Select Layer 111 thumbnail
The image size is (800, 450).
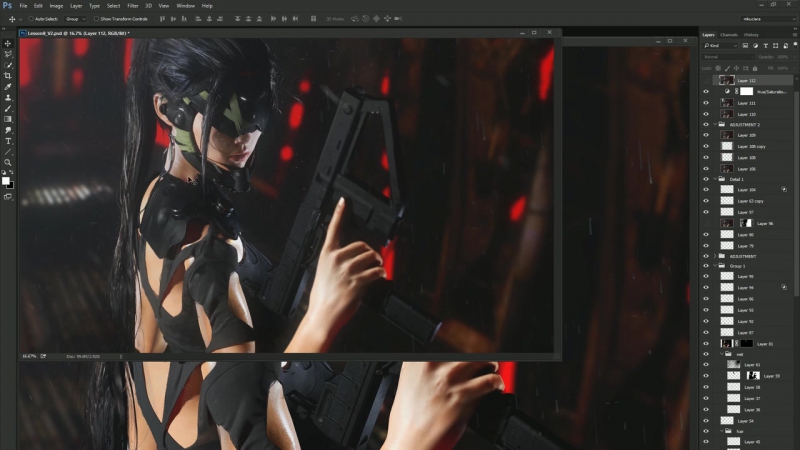pos(727,103)
